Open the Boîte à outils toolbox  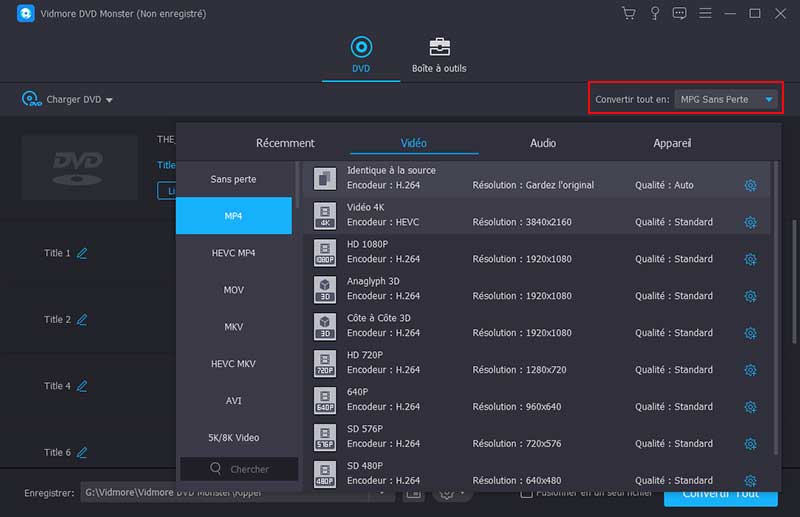click(x=439, y=55)
